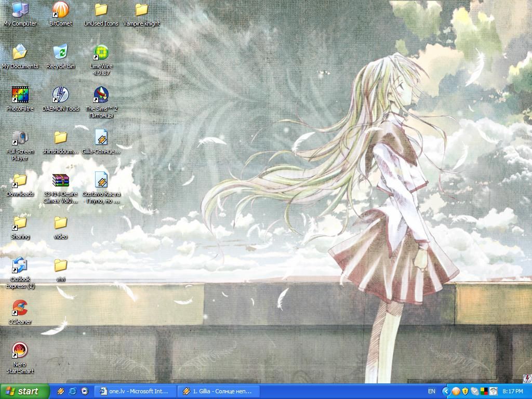Screen dimensions: 532x399
Task: Select The Sims 2 Питомцы shortcut
Action: pos(101,102)
